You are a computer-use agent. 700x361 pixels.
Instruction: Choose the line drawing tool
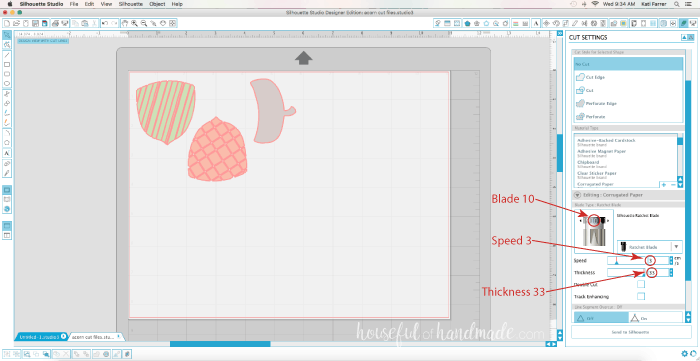pos(7,55)
